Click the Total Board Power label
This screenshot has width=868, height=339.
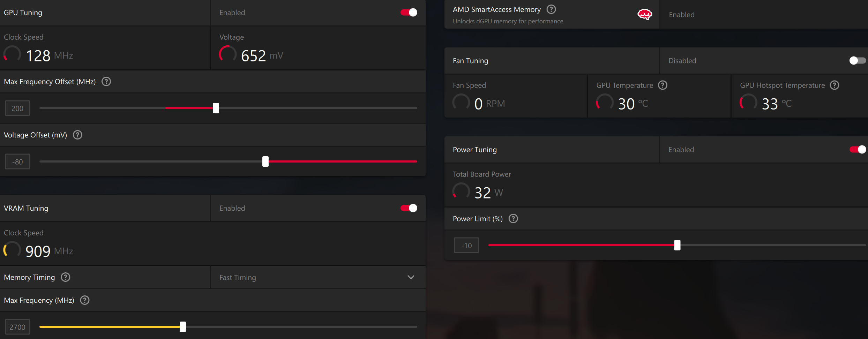[x=482, y=174]
